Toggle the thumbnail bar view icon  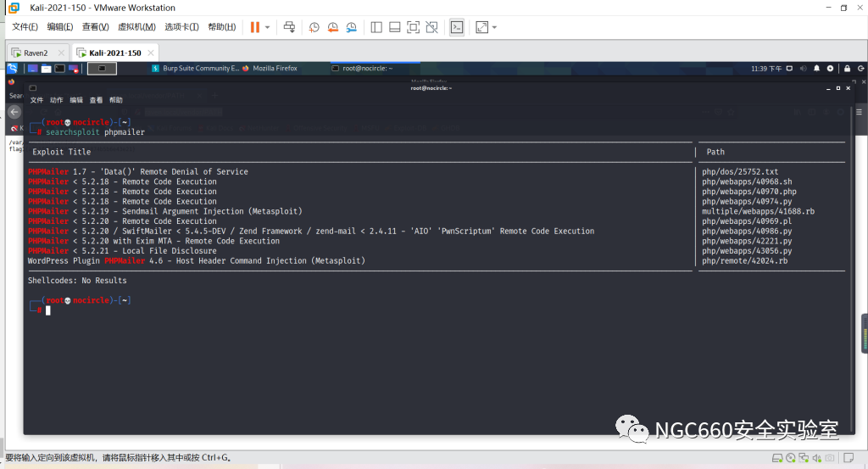point(395,27)
